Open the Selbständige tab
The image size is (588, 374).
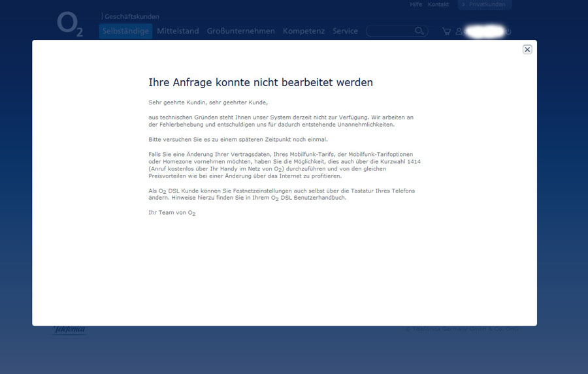[x=125, y=31]
